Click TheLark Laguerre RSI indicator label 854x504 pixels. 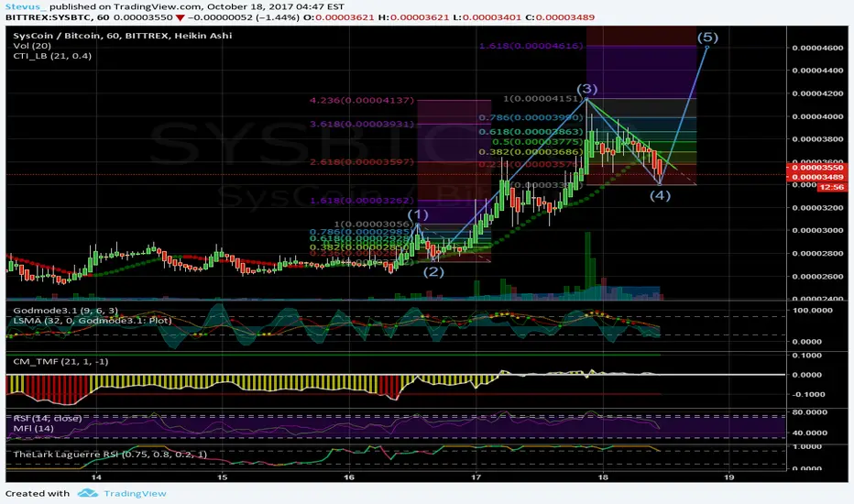110,454
